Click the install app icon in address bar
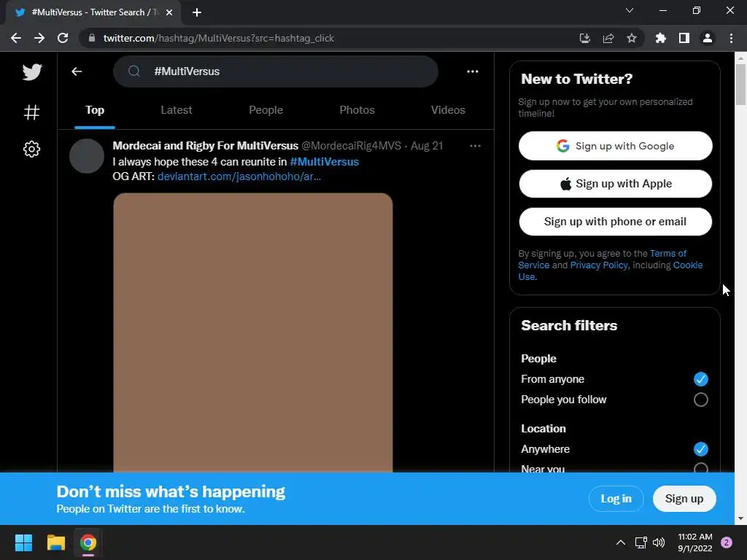 click(x=584, y=38)
